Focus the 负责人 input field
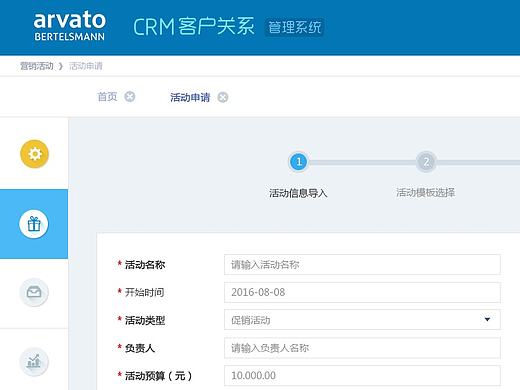The width and height of the screenshot is (520, 390). pyautogui.click(x=362, y=348)
